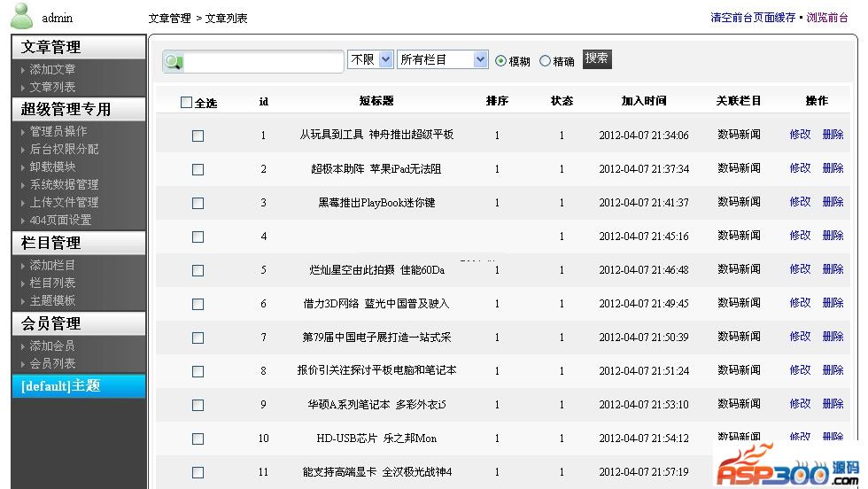
Task: Focus the search keyword input field
Action: click(x=263, y=61)
